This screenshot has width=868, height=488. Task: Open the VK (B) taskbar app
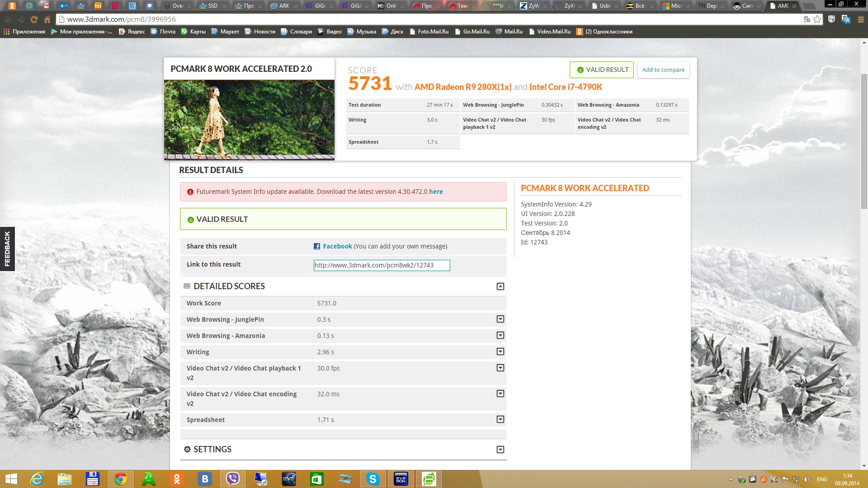click(x=205, y=479)
